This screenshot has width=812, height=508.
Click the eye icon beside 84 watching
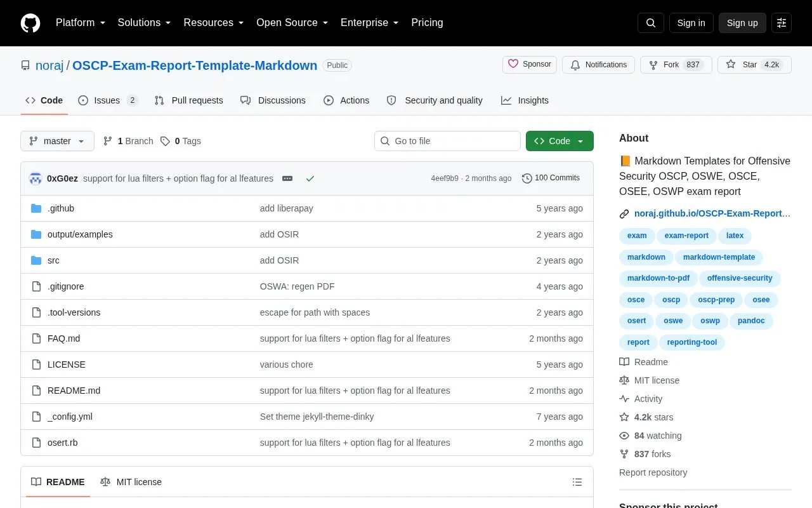tap(624, 436)
